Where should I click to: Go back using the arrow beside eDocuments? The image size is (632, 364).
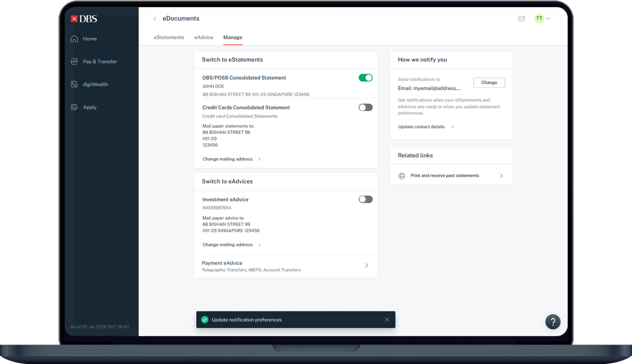pyautogui.click(x=155, y=19)
